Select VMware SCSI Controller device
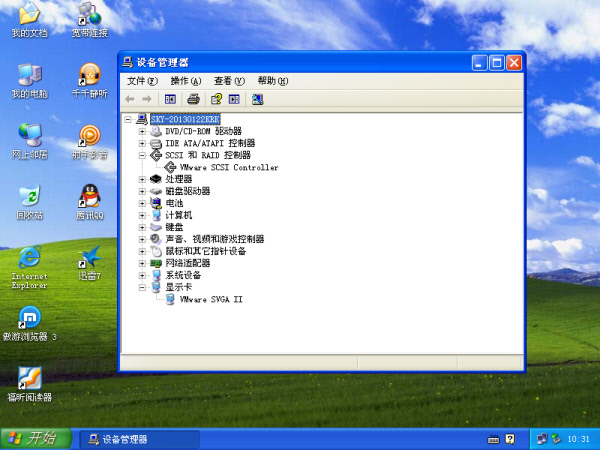 (229, 167)
